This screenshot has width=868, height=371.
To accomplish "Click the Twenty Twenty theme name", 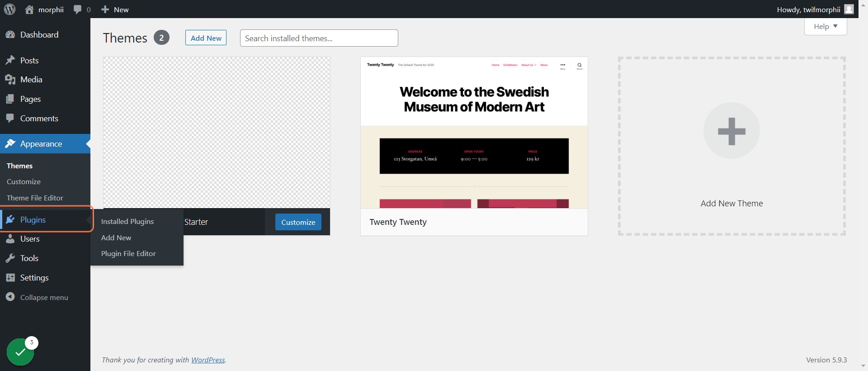I will (398, 222).
